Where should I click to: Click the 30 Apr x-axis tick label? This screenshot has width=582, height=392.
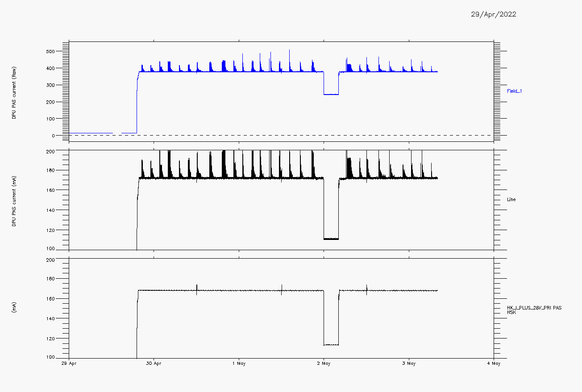click(154, 363)
